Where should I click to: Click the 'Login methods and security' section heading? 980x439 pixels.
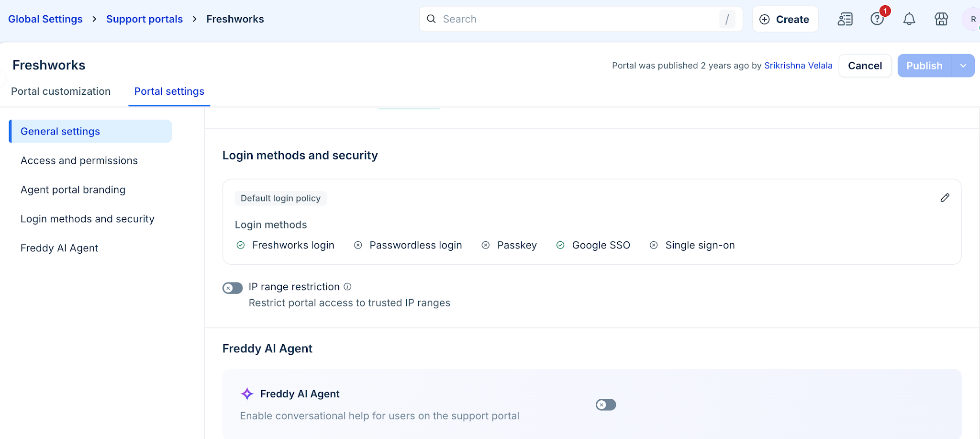coord(300,155)
